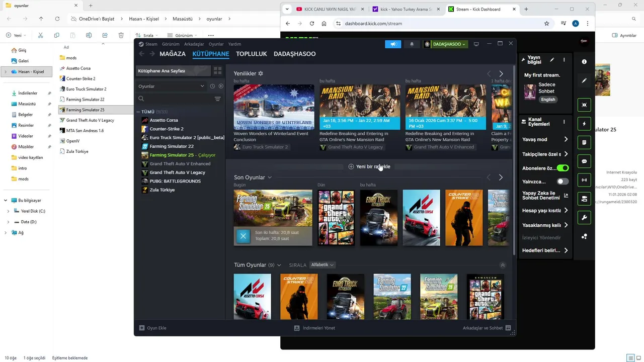The height and width of the screenshot is (362, 644).
Task: Click Sil trash icon in File Explorer toolbar
Action: point(121,35)
